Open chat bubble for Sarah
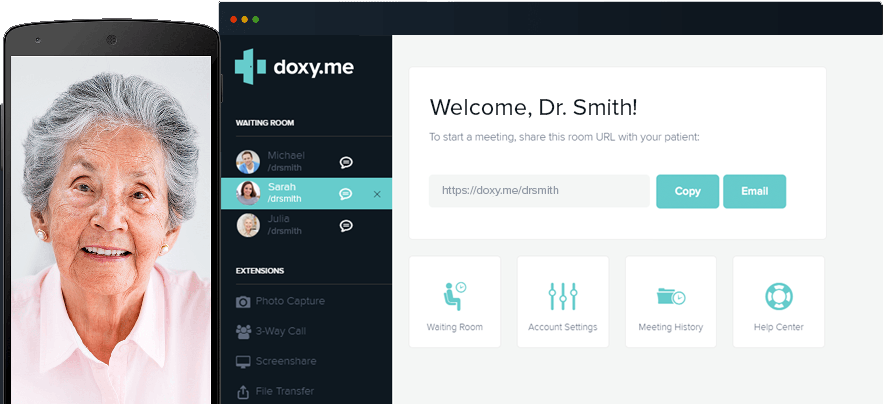This screenshot has width=883, height=404. click(x=346, y=194)
